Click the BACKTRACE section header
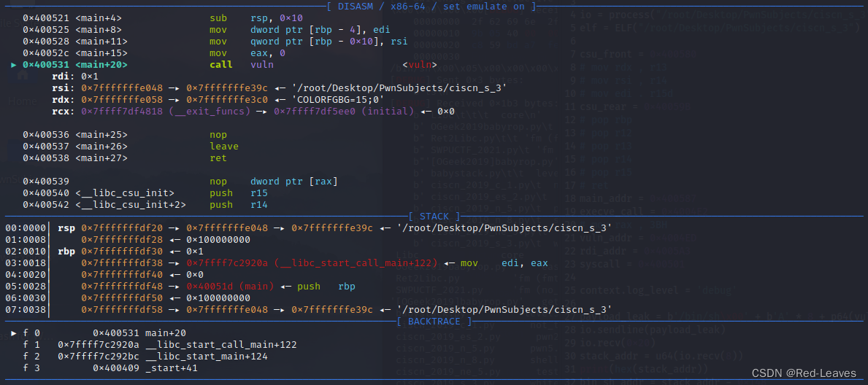Image resolution: width=868 pixels, height=385 pixels. click(x=434, y=321)
